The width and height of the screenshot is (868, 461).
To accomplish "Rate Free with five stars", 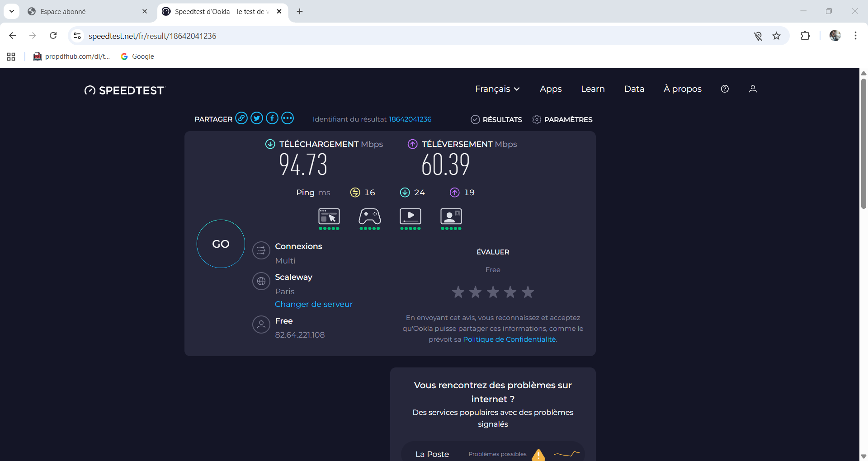I will tap(528, 292).
